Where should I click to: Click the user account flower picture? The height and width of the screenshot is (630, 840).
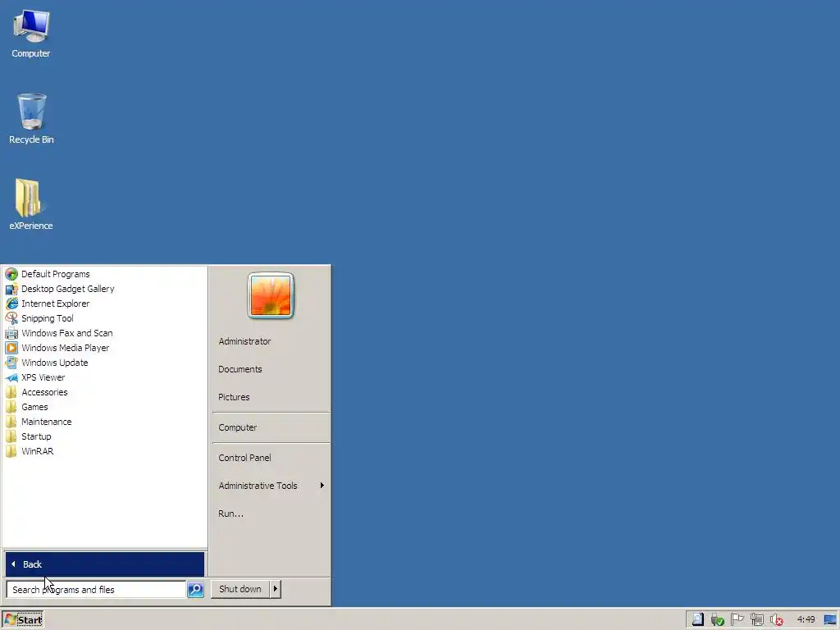click(x=271, y=295)
